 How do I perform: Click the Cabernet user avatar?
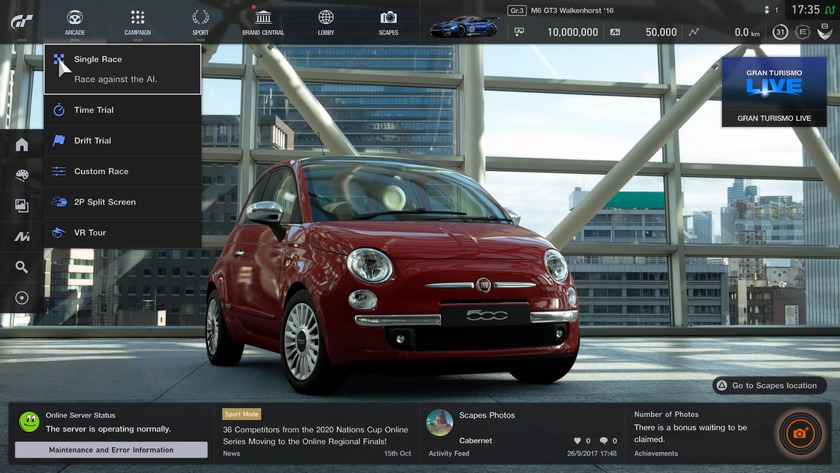440,423
